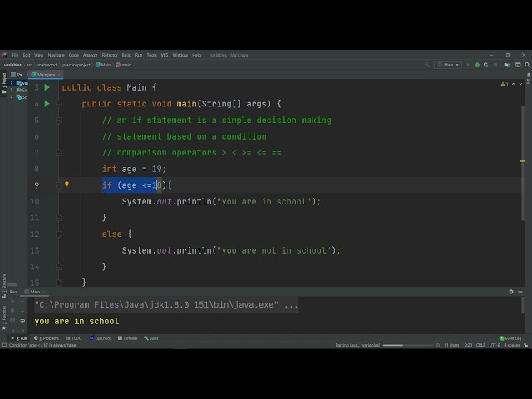Click the soft-wrap icon in the Run panel
532x399 pixels.
(x=22, y=319)
